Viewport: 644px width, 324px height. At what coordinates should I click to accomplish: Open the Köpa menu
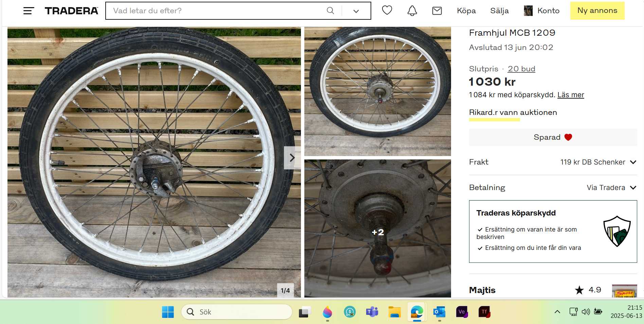click(466, 11)
